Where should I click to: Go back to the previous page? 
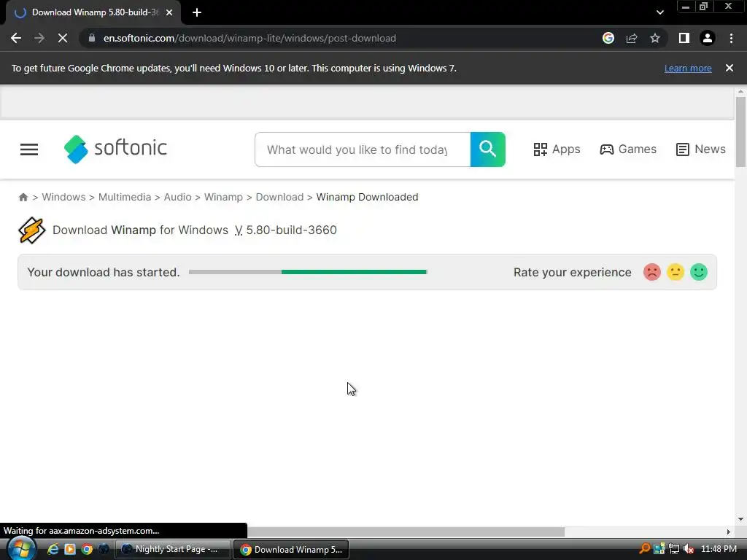(x=16, y=38)
